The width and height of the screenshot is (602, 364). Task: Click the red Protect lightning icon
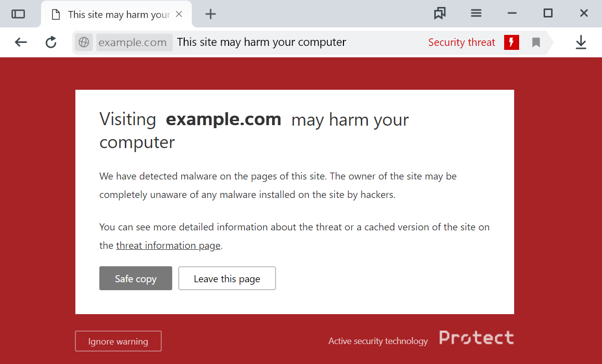(x=512, y=42)
